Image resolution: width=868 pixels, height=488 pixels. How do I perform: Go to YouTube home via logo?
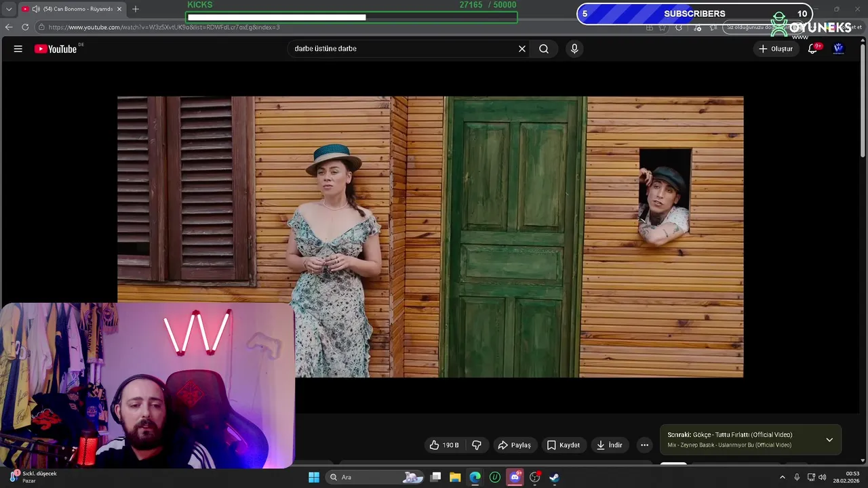click(56, 49)
